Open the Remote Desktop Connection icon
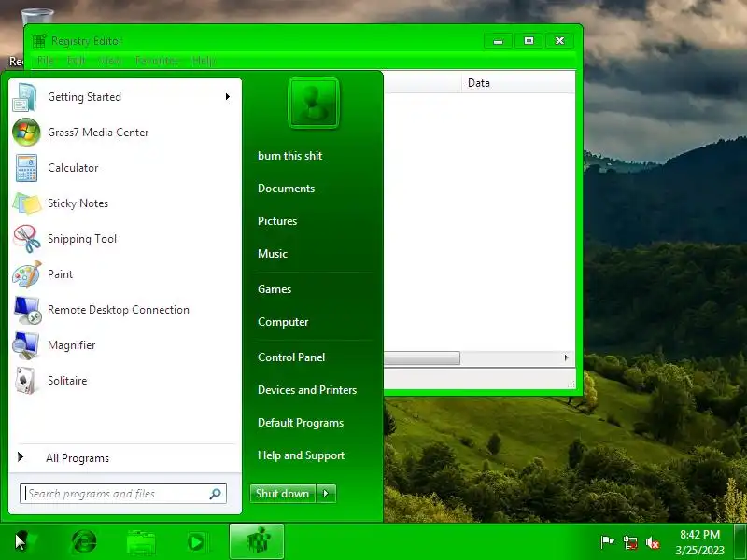747x560 pixels. point(27,310)
